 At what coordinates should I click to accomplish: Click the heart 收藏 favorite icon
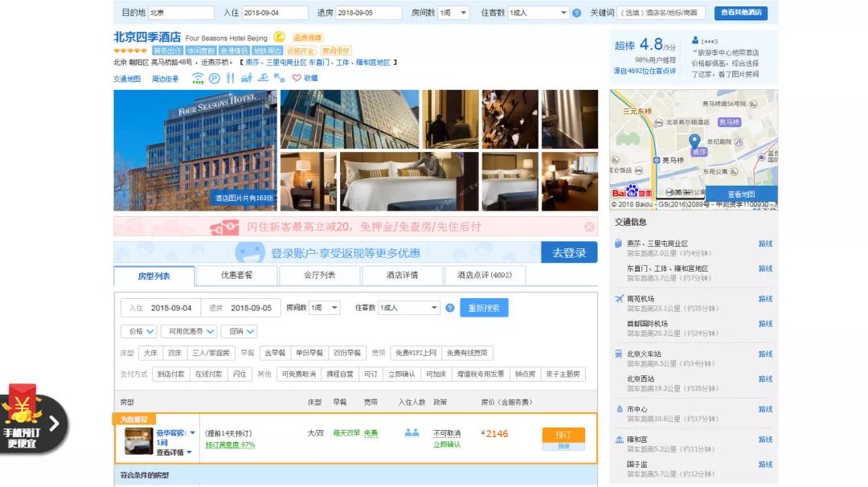click(297, 78)
